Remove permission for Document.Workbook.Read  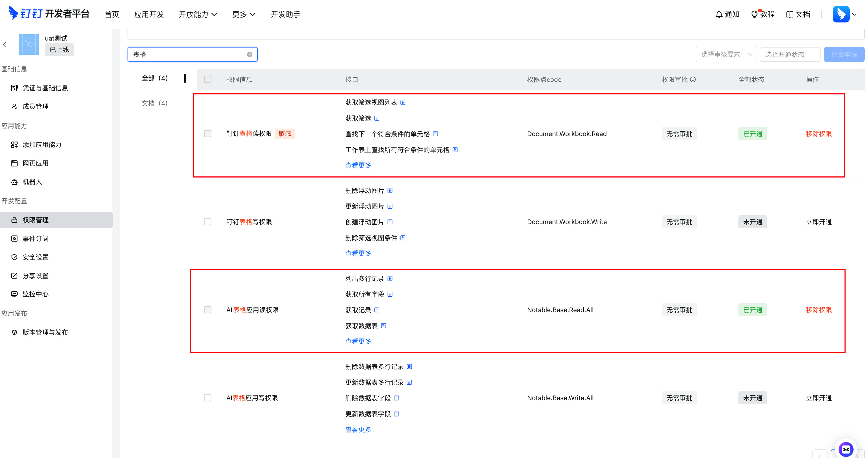pyautogui.click(x=819, y=134)
